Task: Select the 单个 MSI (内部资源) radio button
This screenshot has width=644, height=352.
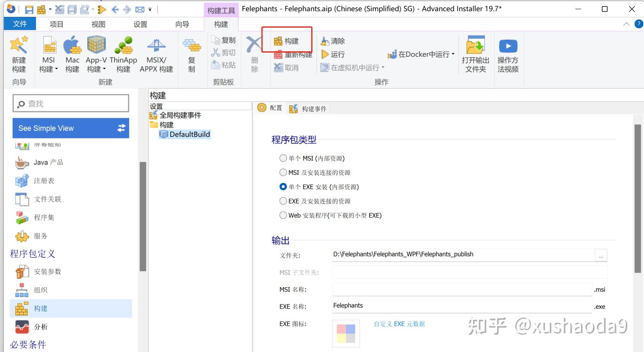Action: click(x=283, y=158)
